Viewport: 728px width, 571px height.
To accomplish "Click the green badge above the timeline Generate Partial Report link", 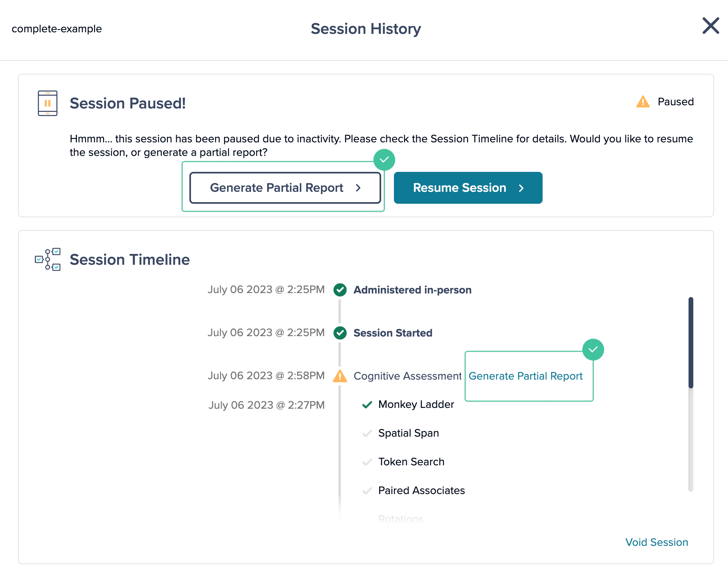I will [593, 350].
